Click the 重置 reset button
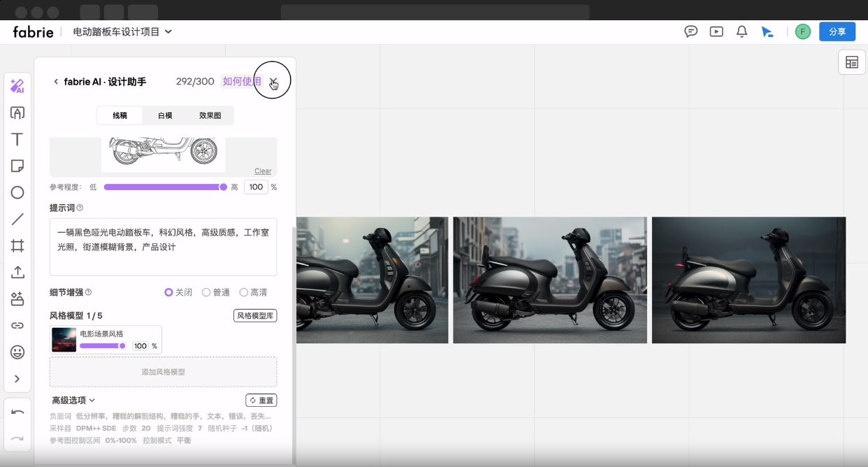The width and height of the screenshot is (868, 467). tap(261, 401)
